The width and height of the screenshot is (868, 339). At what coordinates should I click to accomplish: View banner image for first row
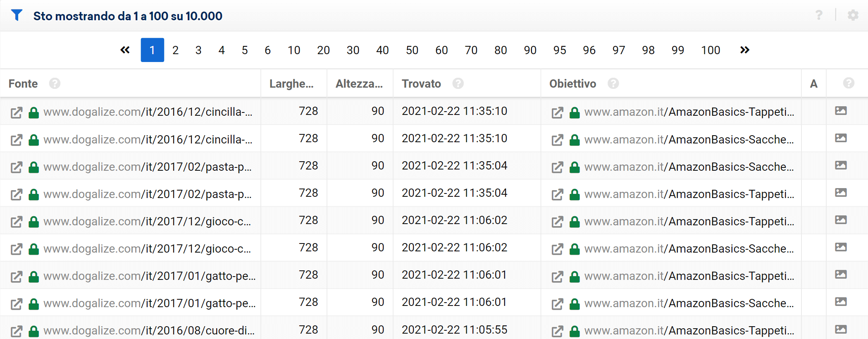tap(841, 111)
